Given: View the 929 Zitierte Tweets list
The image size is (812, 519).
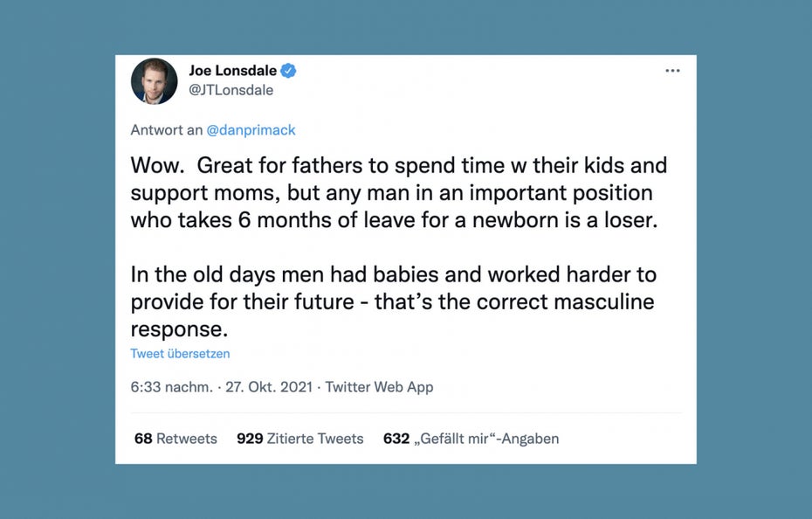Looking at the screenshot, I should [300, 439].
